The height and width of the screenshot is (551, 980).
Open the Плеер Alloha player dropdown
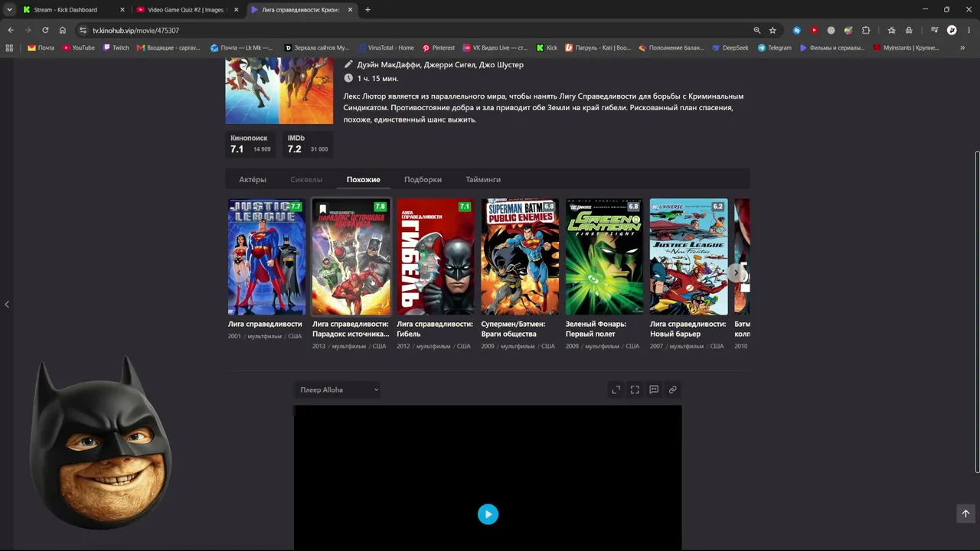338,390
